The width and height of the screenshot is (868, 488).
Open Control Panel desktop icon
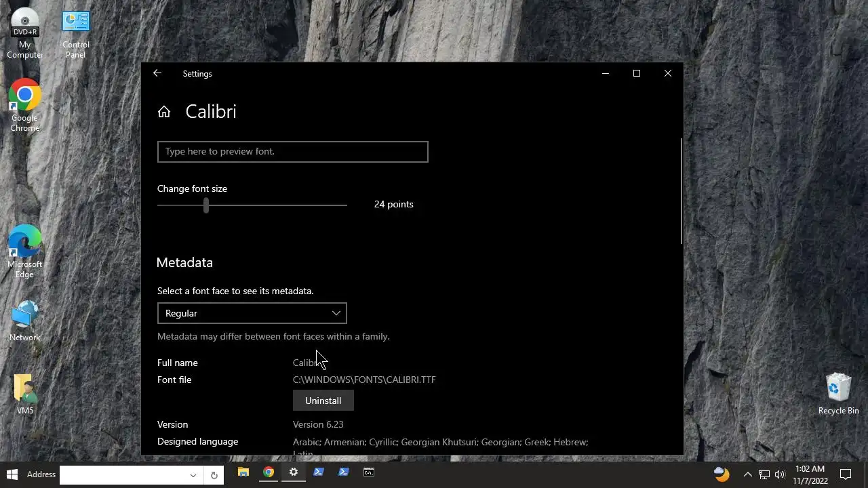point(75,33)
